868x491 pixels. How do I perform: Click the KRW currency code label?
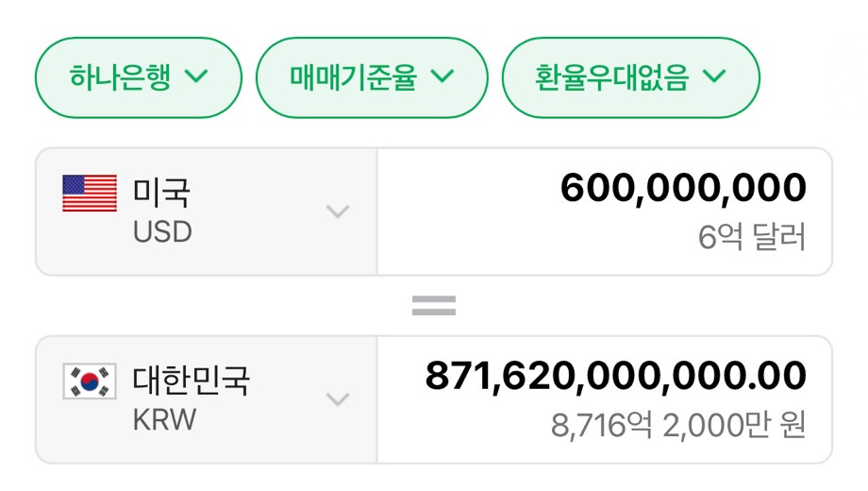164,419
